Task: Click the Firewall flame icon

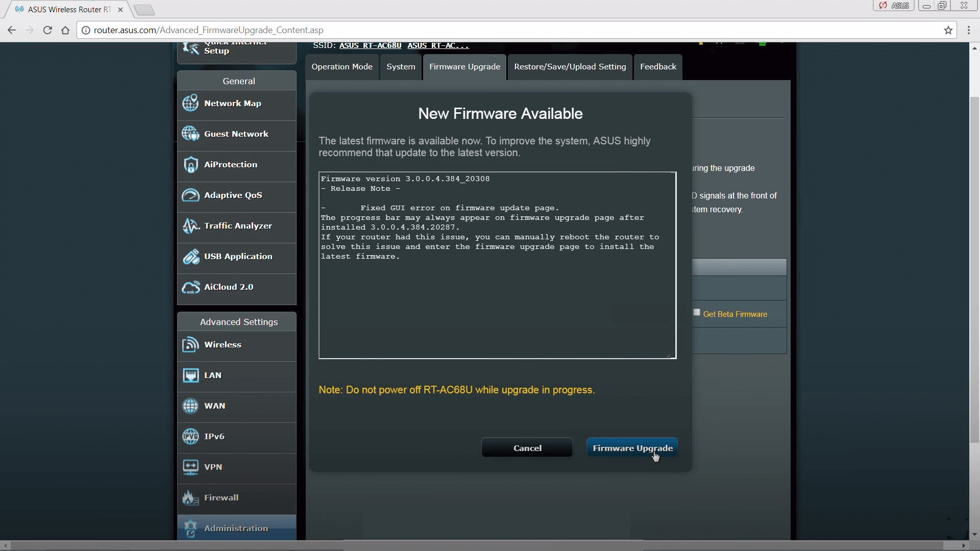Action: (190, 497)
